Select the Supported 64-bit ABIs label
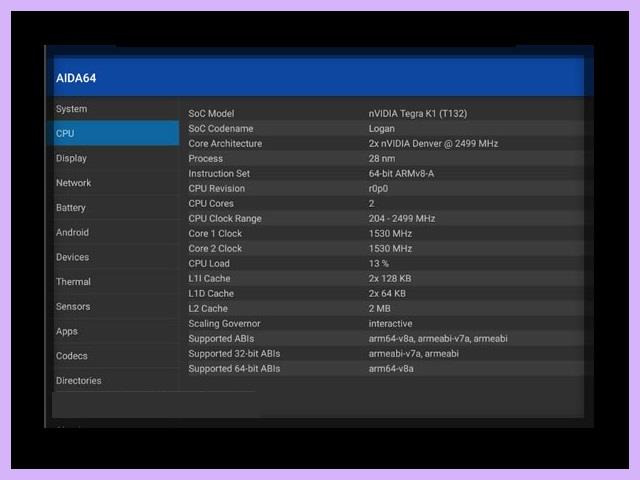The image size is (640, 480). pos(234,369)
